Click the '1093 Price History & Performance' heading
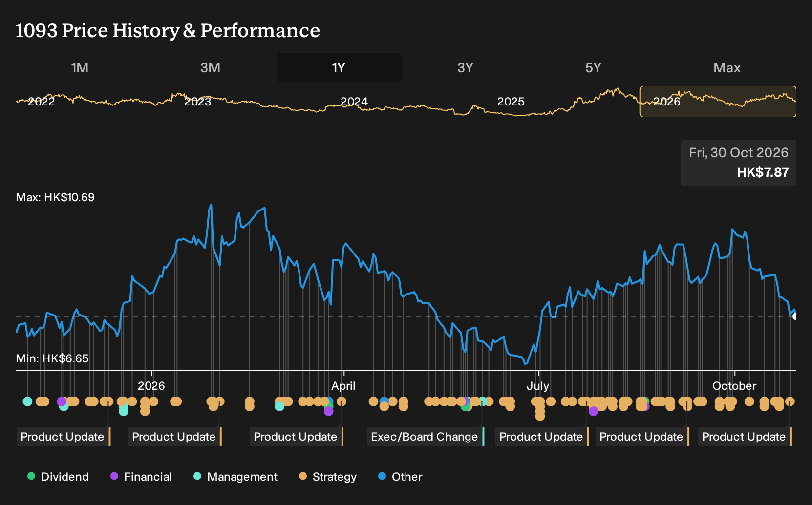This screenshot has height=505, width=812. [x=168, y=30]
